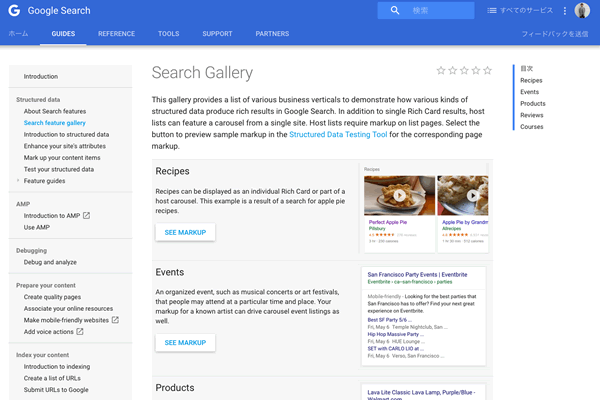Open About Search features
This screenshot has width=600, height=400.
click(x=55, y=111)
